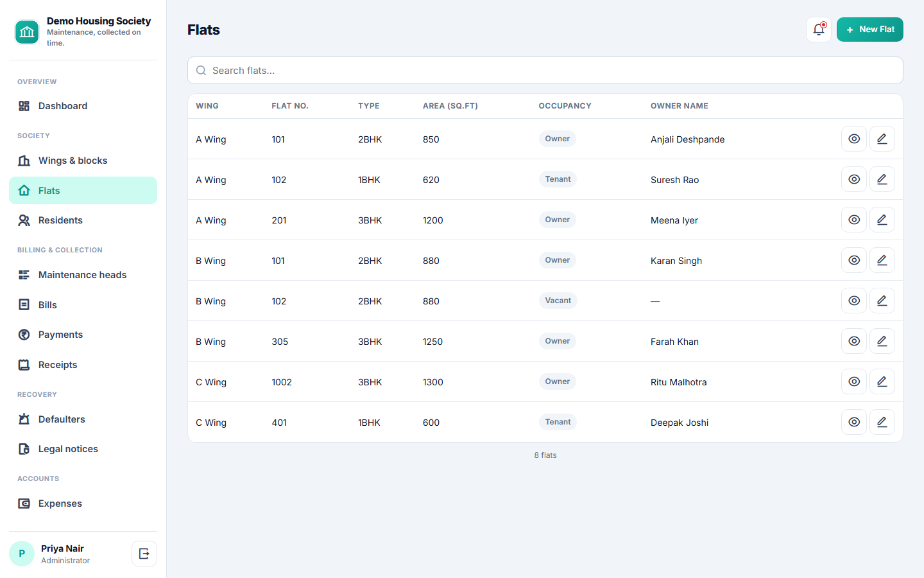Click the New Flat button
924x578 pixels.
pos(870,30)
